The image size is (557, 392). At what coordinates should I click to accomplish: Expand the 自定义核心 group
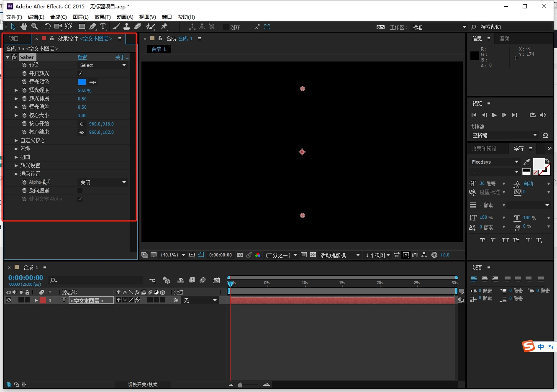click(16, 141)
